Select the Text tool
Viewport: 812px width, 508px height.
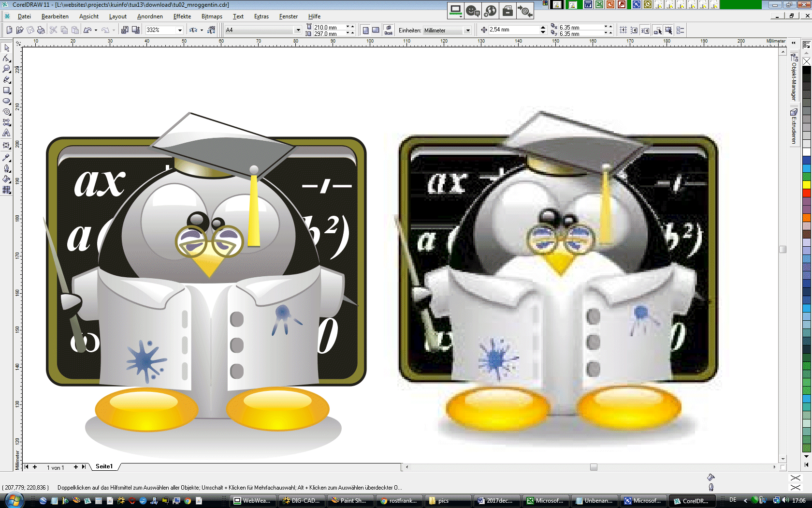[7, 133]
